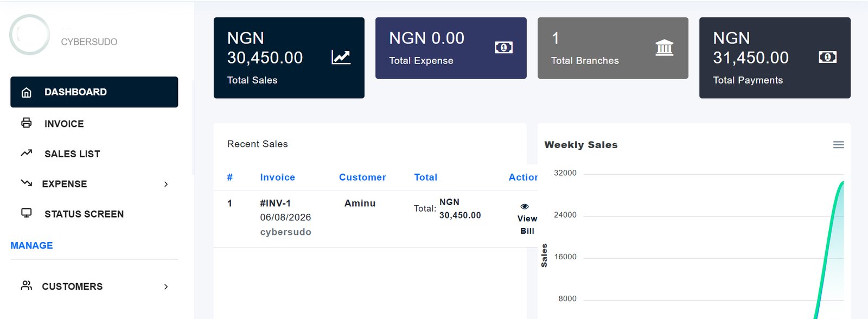This screenshot has width=868, height=319.
Task: Click the CYBERSUDO username
Action: tap(89, 42)
